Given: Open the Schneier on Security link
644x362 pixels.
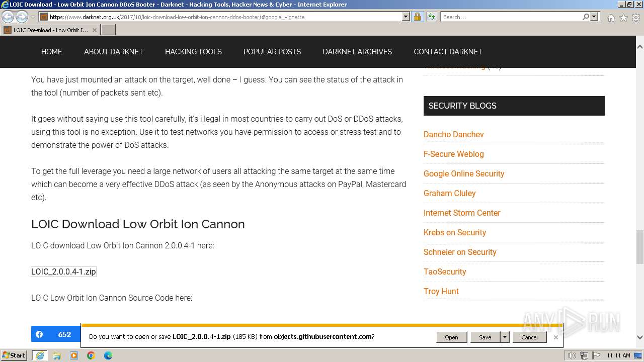Looking at the screenshot, I should [x=460, y=252].
